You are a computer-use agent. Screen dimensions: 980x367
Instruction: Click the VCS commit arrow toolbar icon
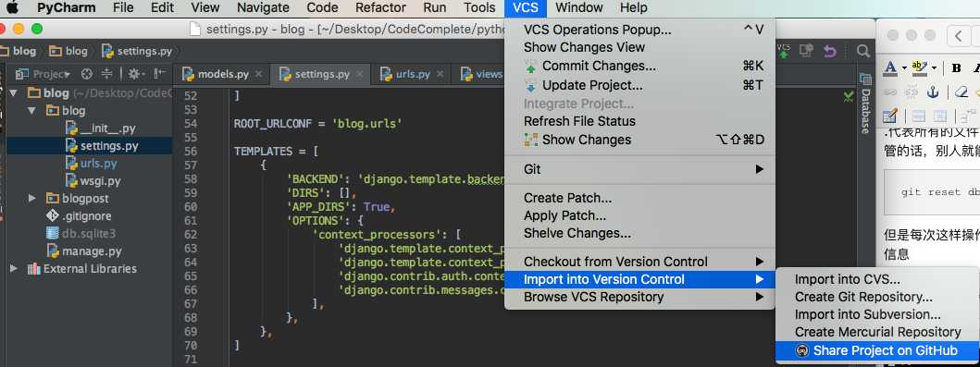coord(784,51)
